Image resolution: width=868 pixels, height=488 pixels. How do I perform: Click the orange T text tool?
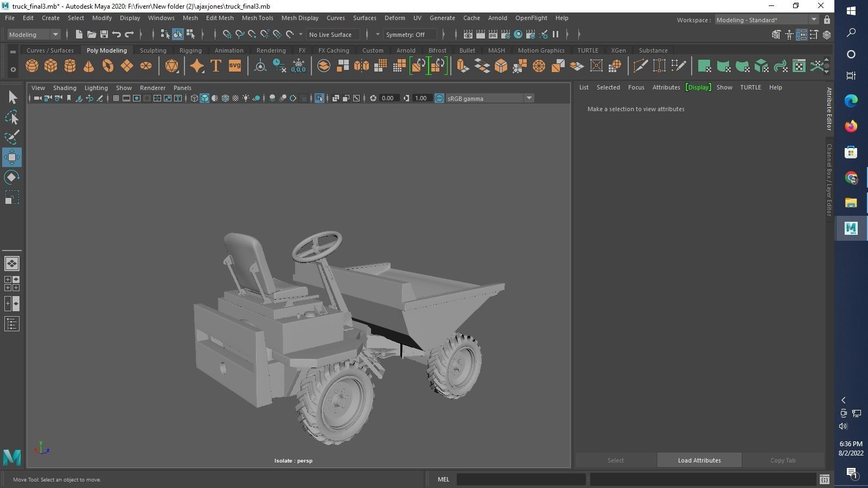click(x=216, y=66)
